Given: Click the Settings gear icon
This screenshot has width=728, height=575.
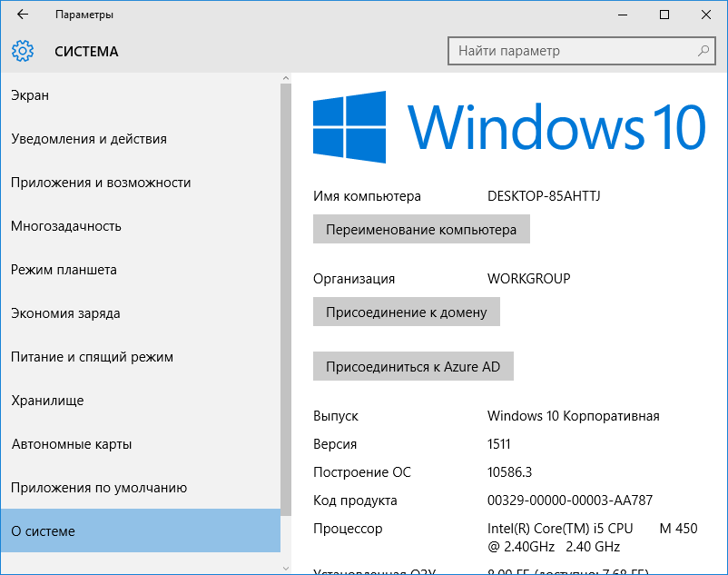Looking at the screenshot, I should point(23,51).
